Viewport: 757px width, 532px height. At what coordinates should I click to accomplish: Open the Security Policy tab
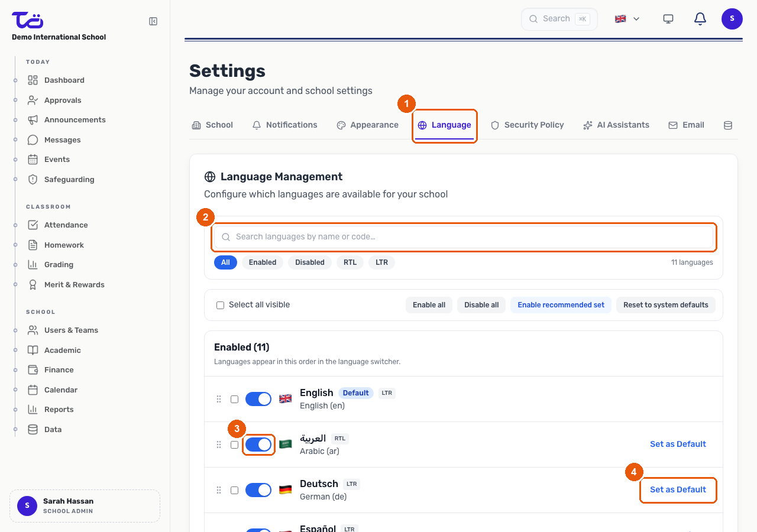[527, 125]
